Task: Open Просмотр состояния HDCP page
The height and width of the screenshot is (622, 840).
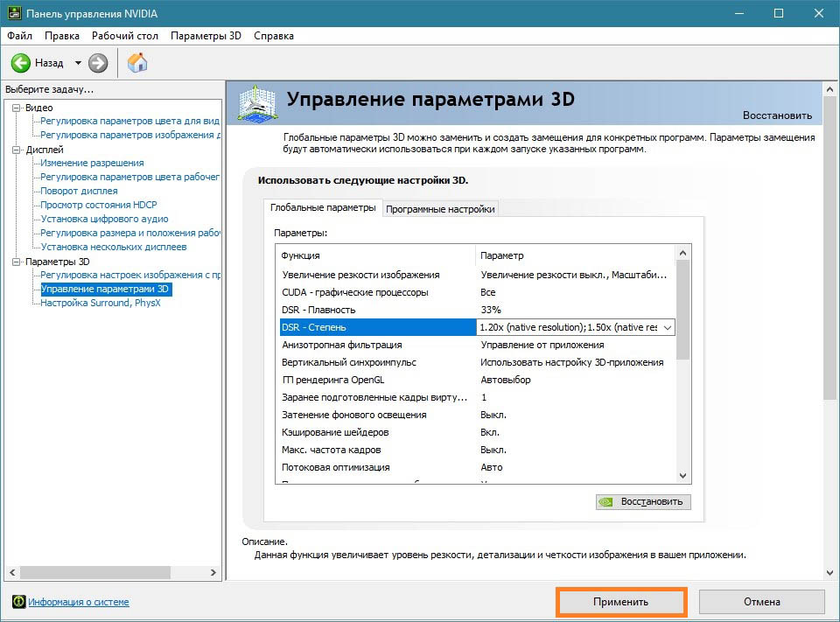Action: pos(99,205)
